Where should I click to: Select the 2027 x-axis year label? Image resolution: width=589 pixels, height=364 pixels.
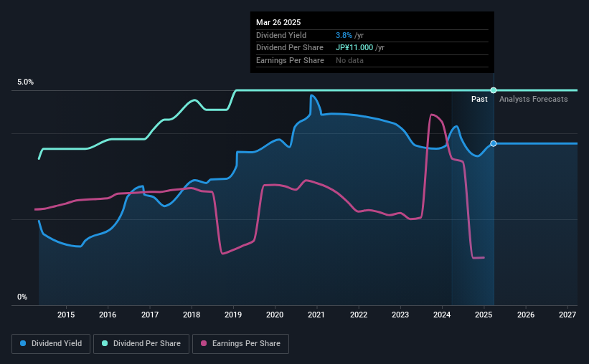pyautogui.click(x=567, y=315)
